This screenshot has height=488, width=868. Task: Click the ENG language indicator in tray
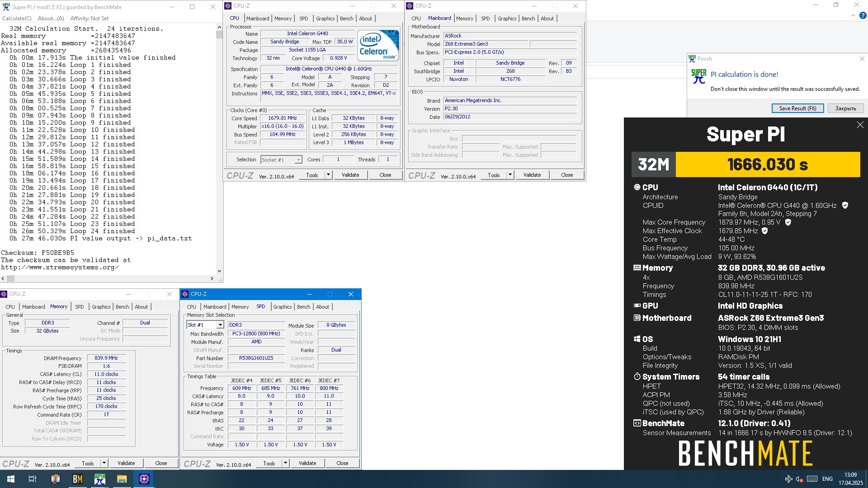(x=827, y=479)
